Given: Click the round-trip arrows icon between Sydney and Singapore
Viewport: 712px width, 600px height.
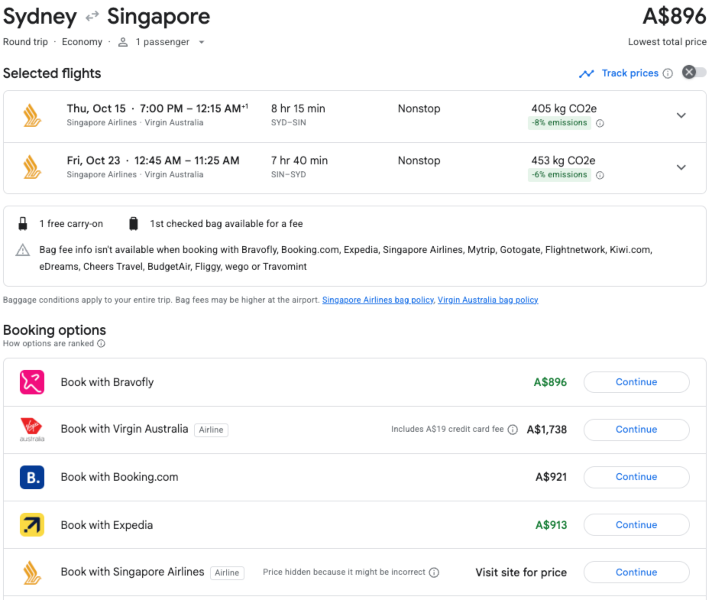Looking at the screenshot, I should point(92,16).
